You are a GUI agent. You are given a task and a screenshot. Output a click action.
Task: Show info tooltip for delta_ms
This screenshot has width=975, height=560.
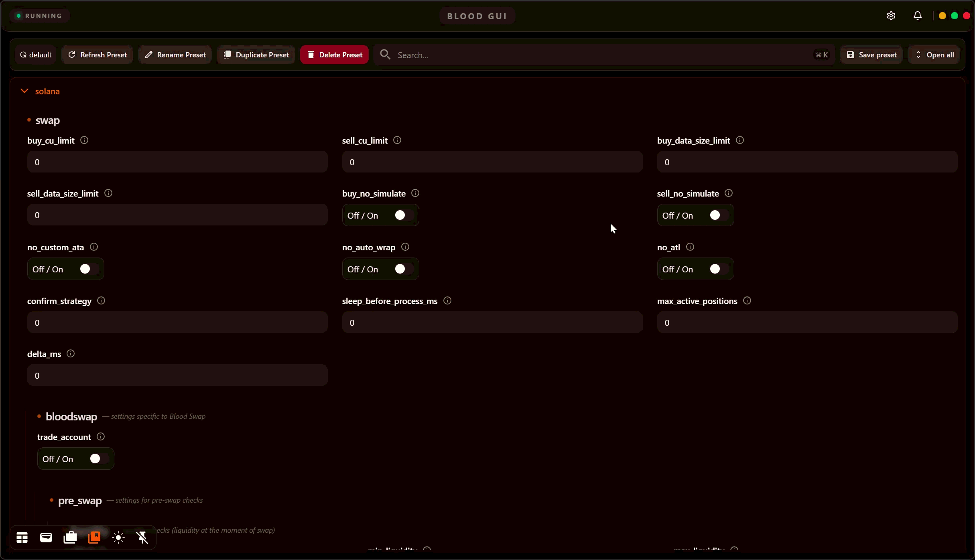(x=71, y=354)
